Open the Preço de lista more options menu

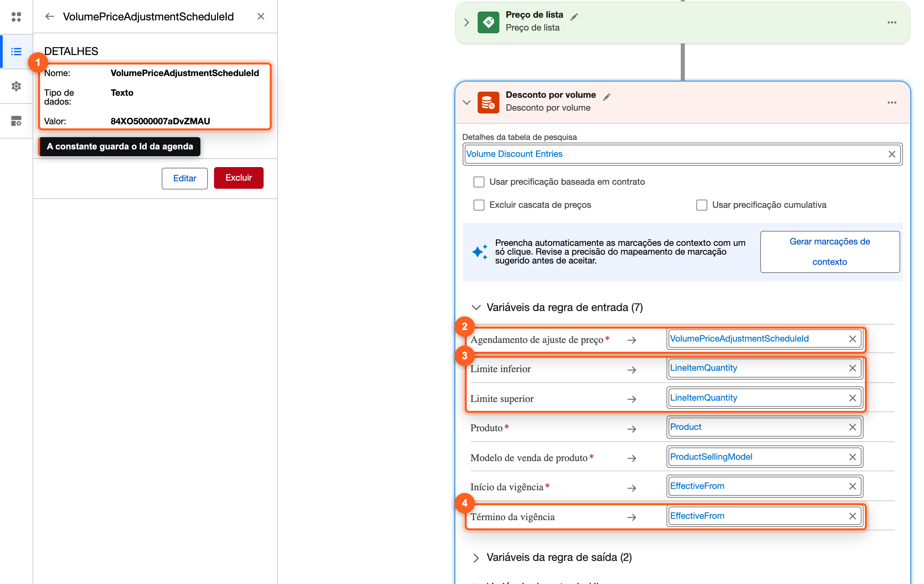click(892, 23)
